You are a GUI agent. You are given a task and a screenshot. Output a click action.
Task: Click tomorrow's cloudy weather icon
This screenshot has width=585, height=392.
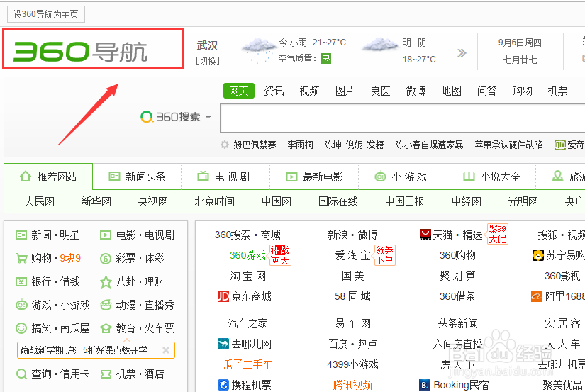click(x=380, y=45)
